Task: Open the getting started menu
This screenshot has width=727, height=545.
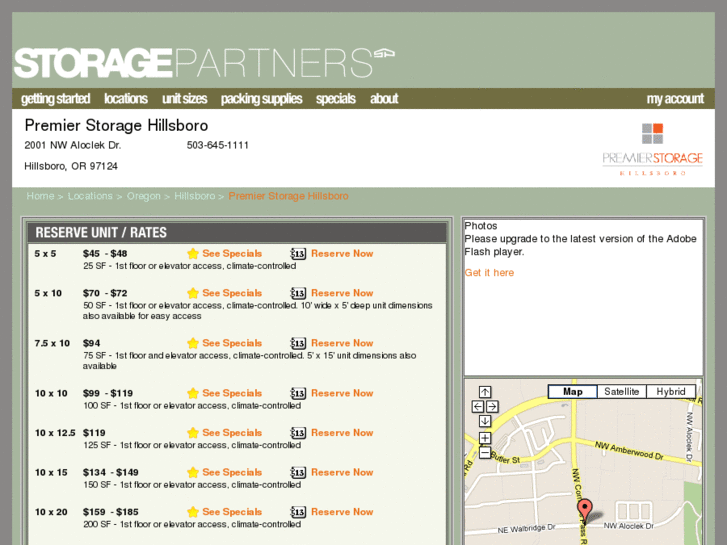Action: [56, 98]
